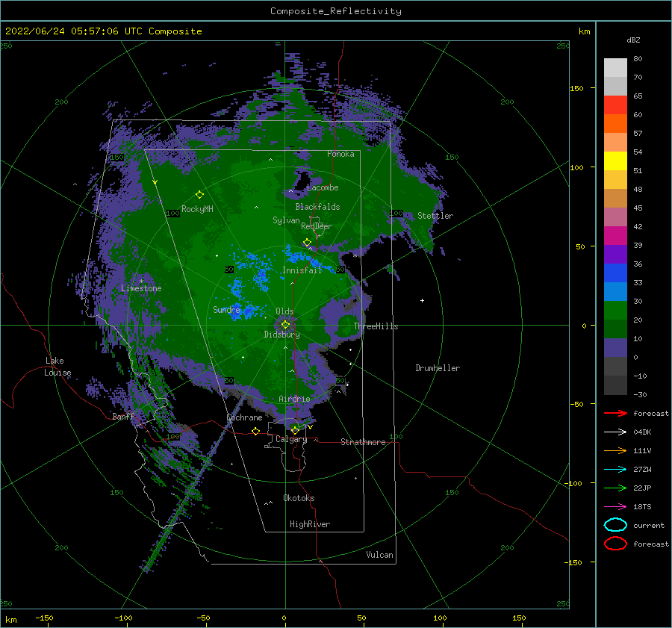Click the ThreeHills town label
The width and height of the screenshot is (672, 628).
point(376,326)
